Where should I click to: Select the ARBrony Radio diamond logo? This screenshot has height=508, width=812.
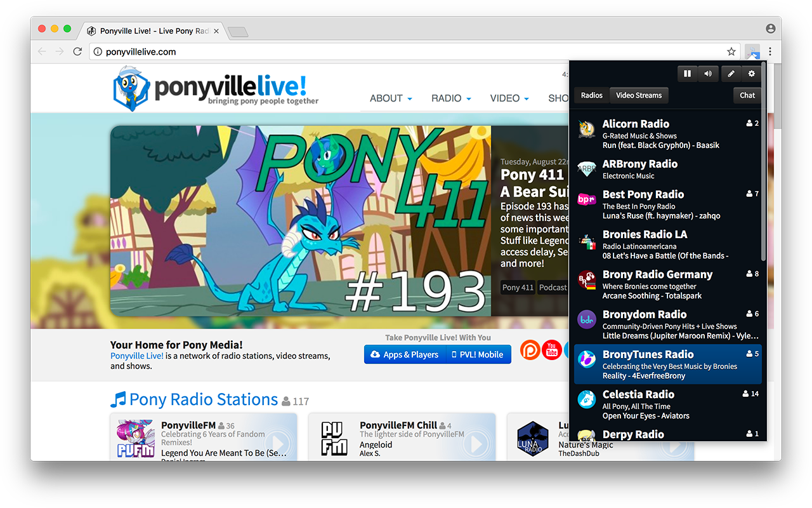tap(587, 169)
